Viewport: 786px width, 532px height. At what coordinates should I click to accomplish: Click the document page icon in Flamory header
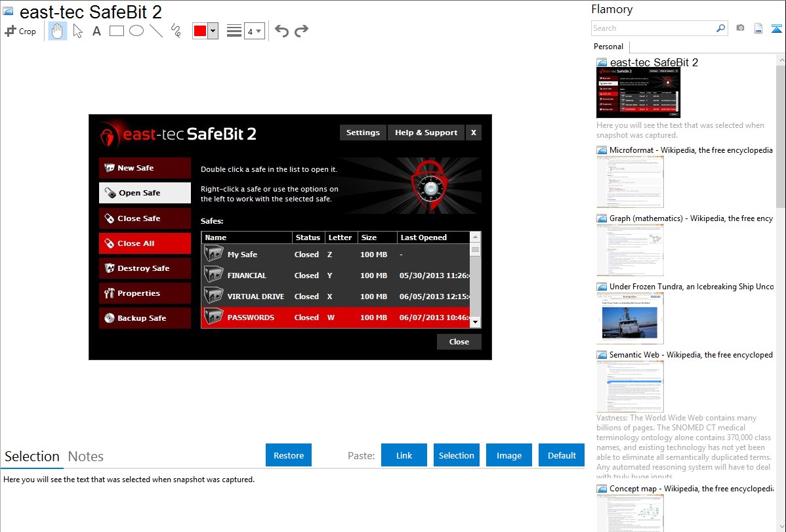pos(758,28)
